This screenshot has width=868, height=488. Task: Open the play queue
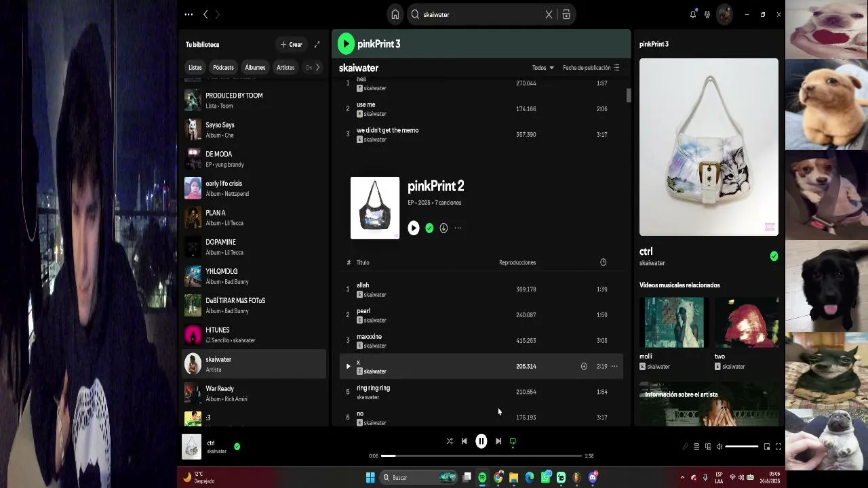pyautogui.click(x=696, y=447)
